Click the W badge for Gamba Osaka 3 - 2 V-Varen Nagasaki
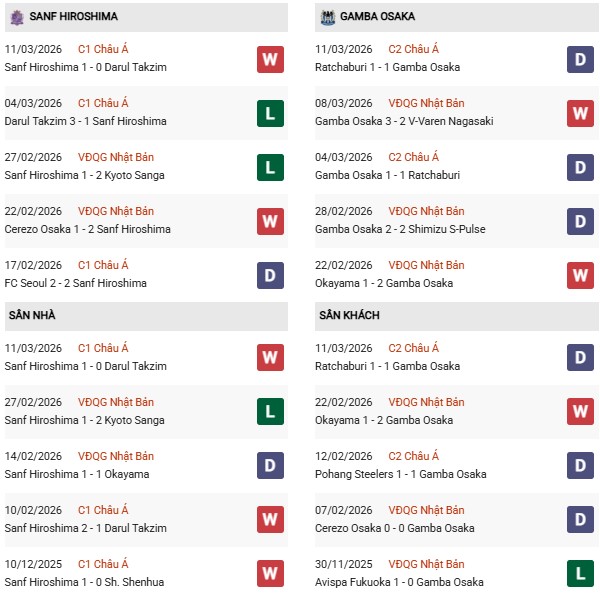 coord(580,113)
